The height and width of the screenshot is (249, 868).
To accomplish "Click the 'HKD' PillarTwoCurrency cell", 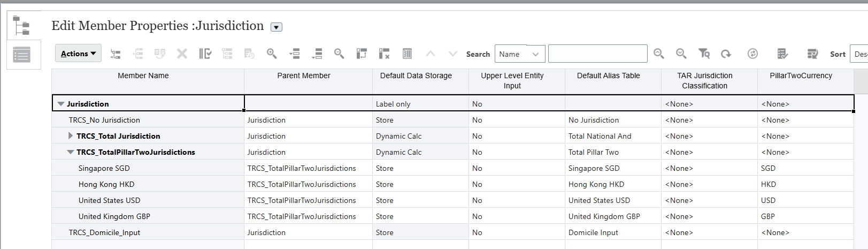I will coord(805,184).
